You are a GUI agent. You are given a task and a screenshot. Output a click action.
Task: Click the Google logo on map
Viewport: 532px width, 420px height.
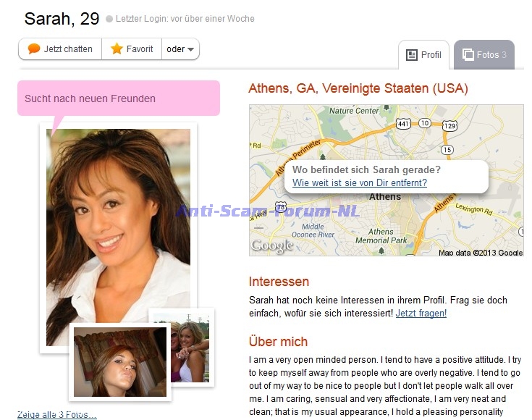coord(271,245)
